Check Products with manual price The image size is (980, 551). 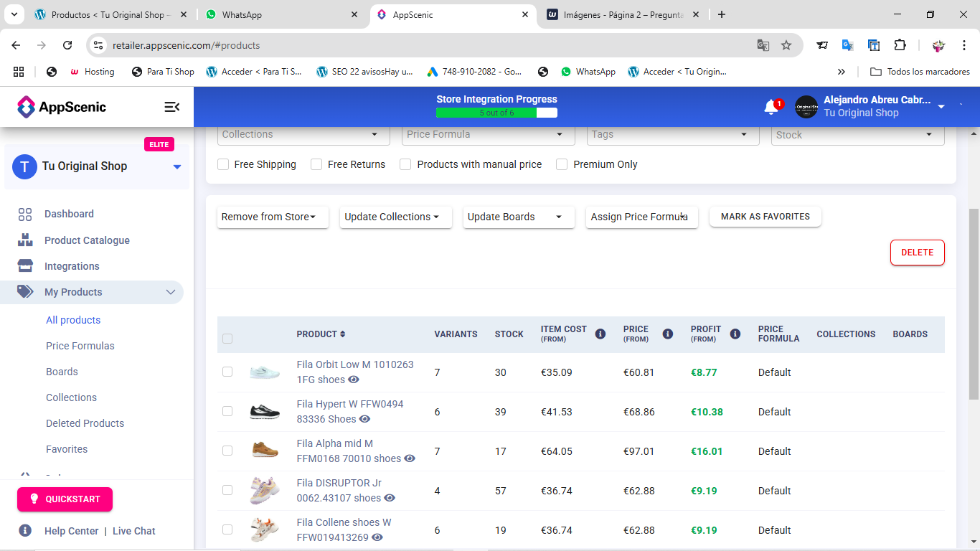pyautogui.click(x=405, y=164)
